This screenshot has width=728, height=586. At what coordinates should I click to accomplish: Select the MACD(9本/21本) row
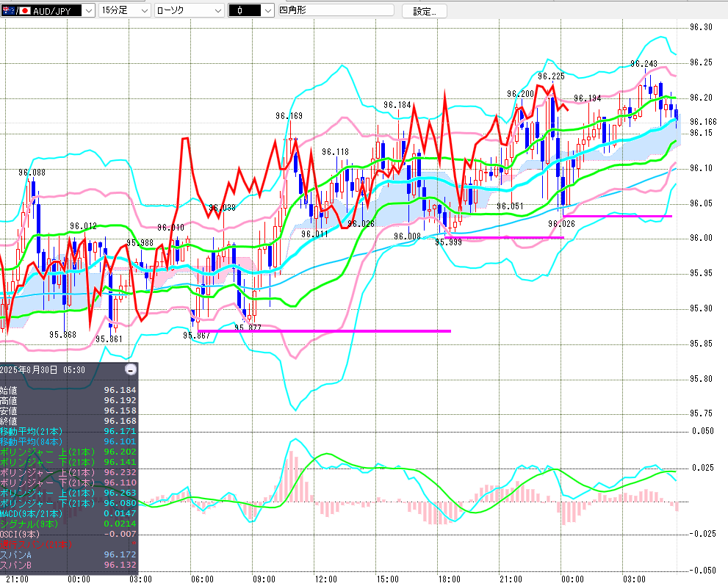point(69,513)
